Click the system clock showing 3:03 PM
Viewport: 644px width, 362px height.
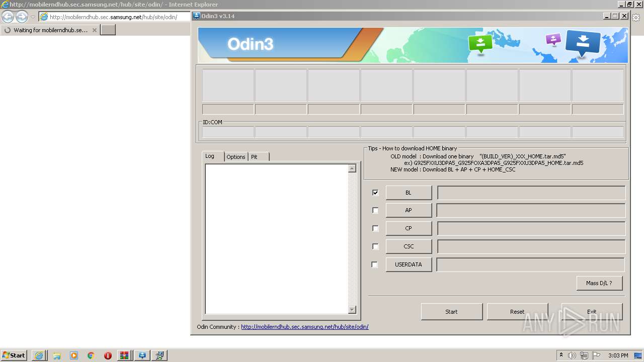[x=618, y=355]
